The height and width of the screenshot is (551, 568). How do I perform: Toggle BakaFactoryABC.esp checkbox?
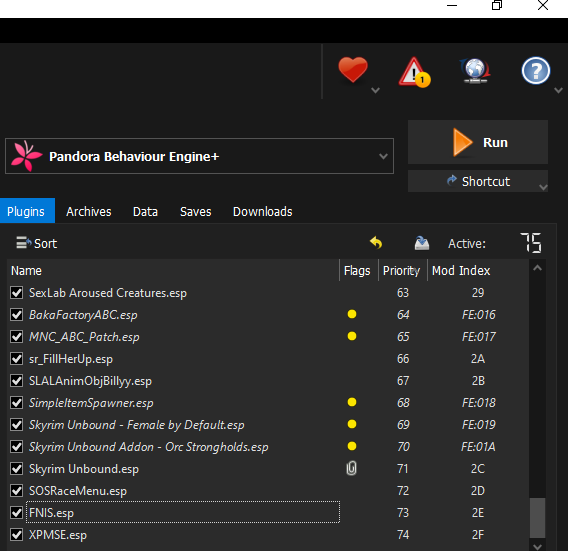pos(17,315)
